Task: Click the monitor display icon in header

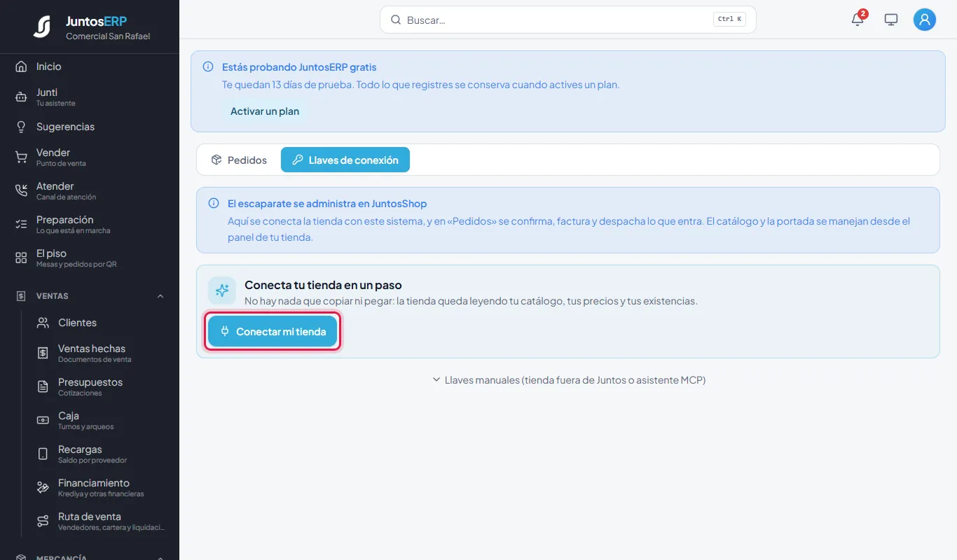Action: tap(891, 20)
